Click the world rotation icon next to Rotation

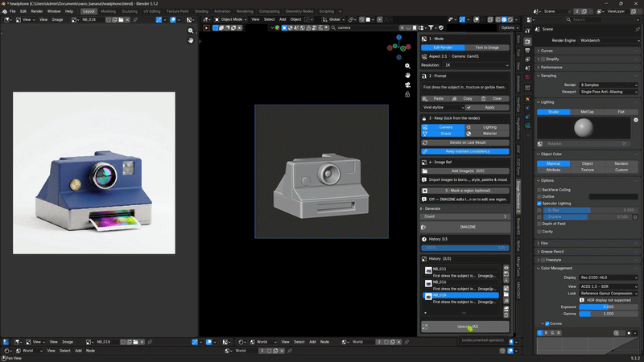coord(540,144)
